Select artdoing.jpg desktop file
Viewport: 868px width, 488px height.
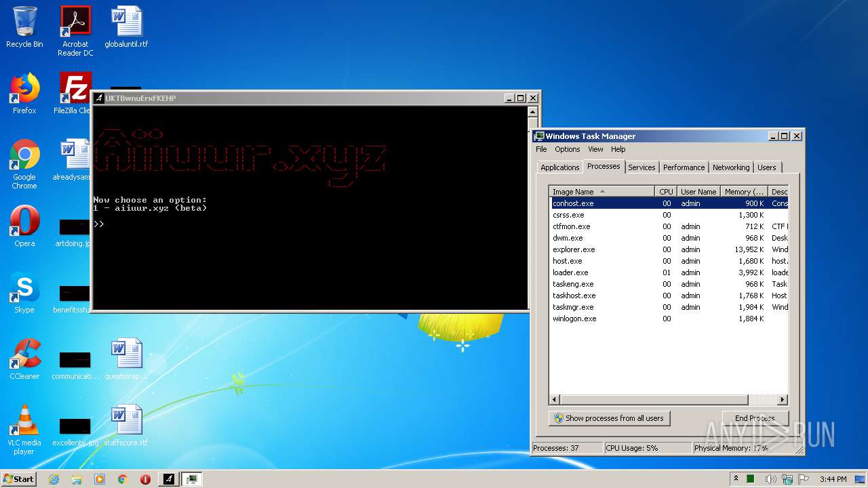73,233
